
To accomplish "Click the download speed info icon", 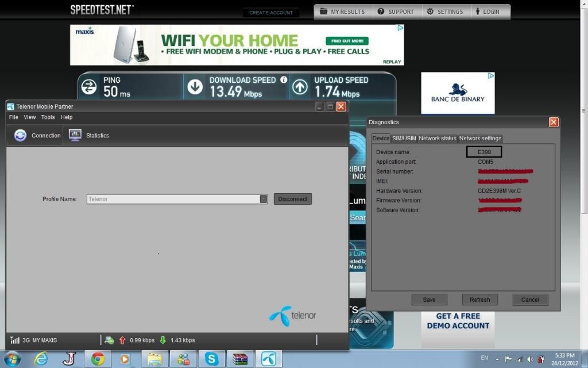I will pos(284,80).
